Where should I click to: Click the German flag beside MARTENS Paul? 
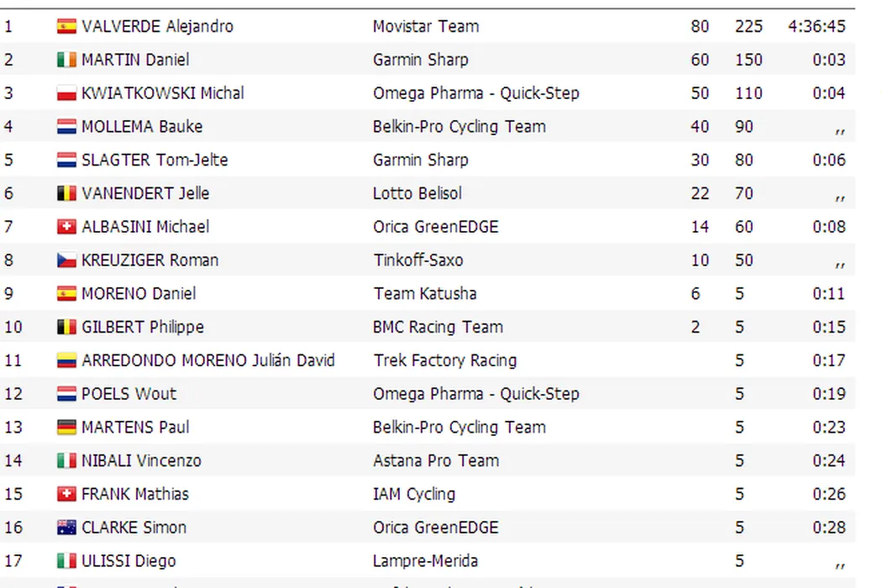pos(66,428)
